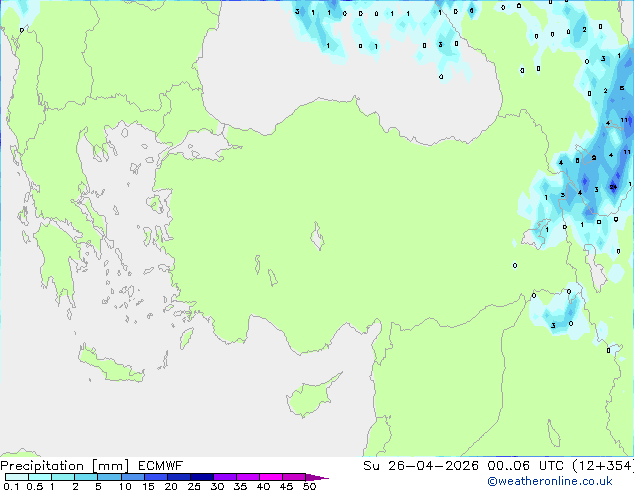634x490 pixels.
Task: Click the '50' legend scale label
Action: pos(309,486)
